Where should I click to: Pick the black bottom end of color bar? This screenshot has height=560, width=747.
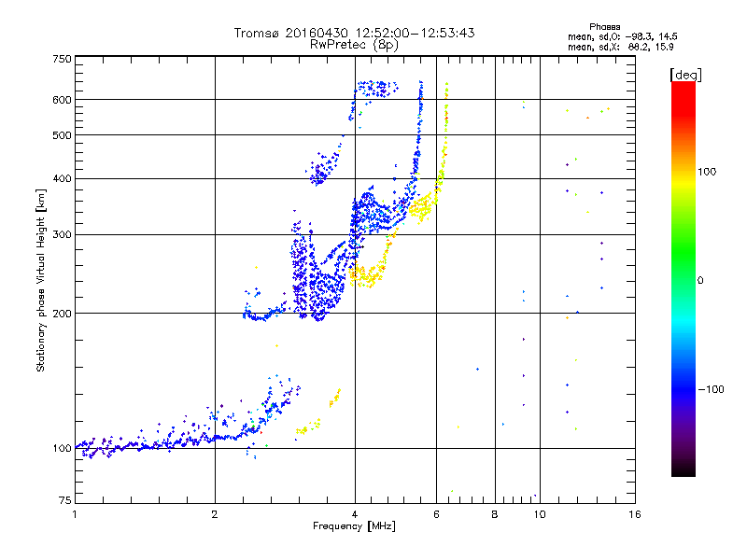684,469
